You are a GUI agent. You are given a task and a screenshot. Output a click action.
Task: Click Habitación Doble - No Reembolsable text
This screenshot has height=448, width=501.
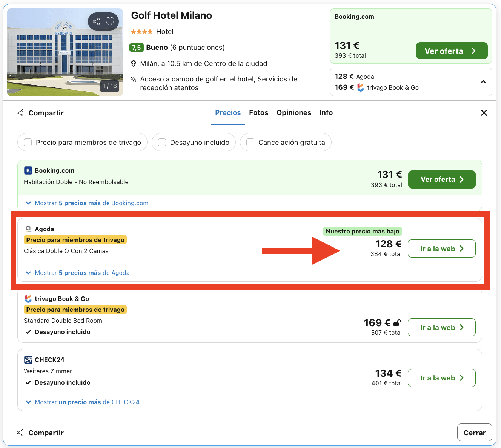[76, 182]
